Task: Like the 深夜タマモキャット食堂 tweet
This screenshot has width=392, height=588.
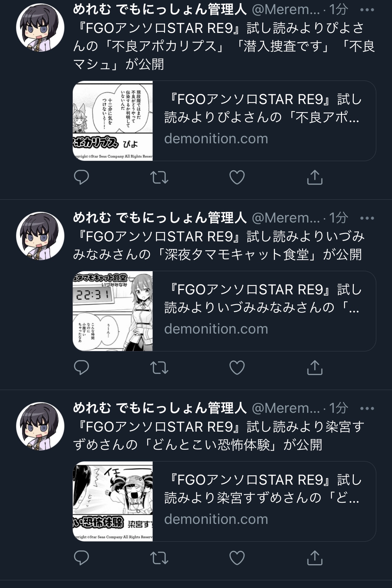Action: tap(237, 368)
